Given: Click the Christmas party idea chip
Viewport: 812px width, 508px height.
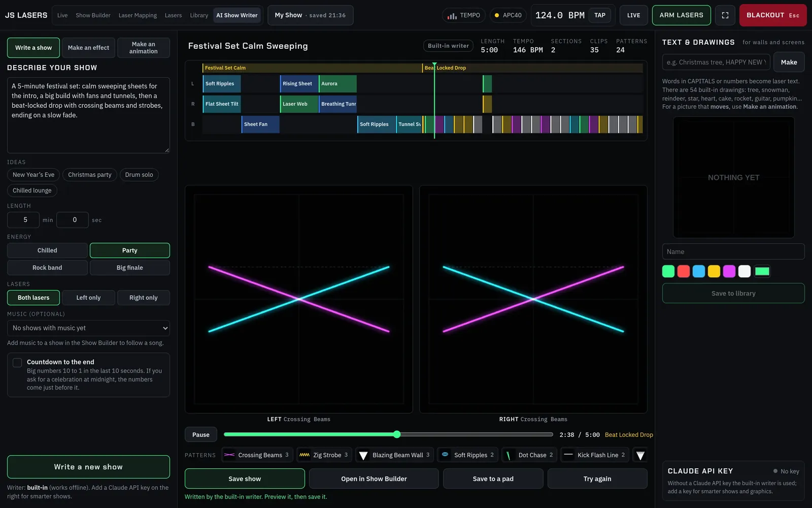Looking at the screenshot, I should [x=90, y=175].
